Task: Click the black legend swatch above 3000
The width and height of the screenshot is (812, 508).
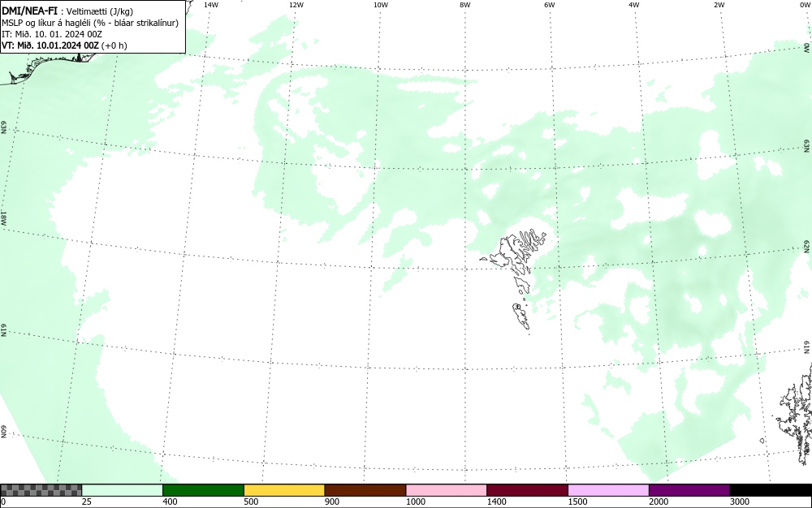Action: tap(771, 490)
